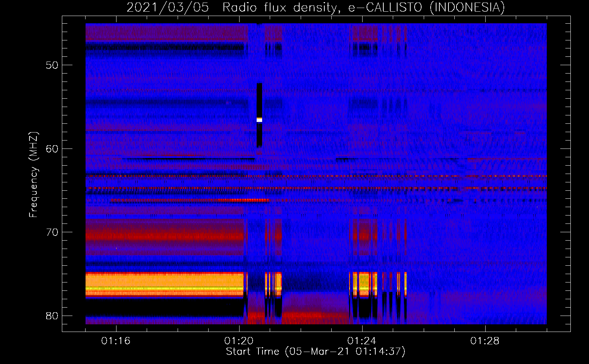Click the bright yellow-orange band near 77 MHz
The height and width of the screenshot is (364, 589).
pos(165,284)
